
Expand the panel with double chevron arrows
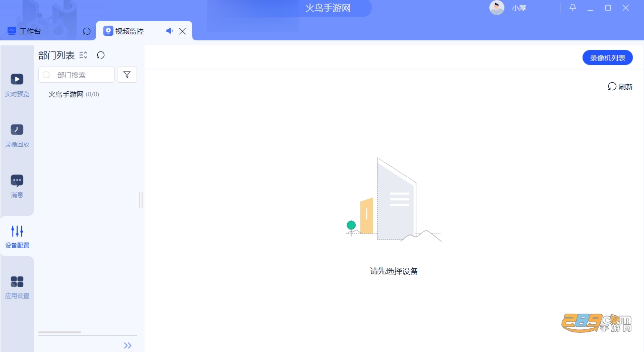(127, 345)
